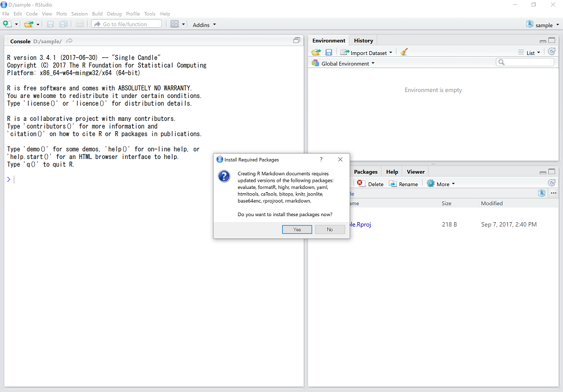563x392 pixels.
Task: Expand the Workspace Panes dropdown arrow
Action: point(183,24)
